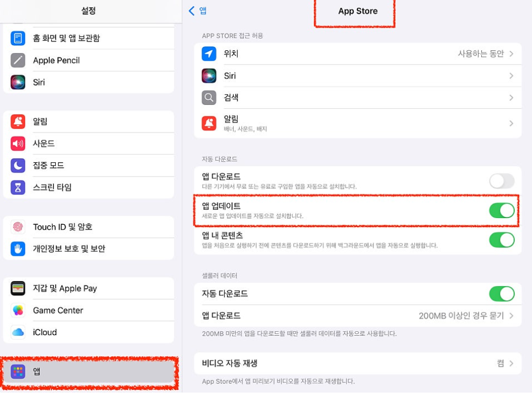Viewport: 532px width, 397px height.
Task: Open the 알림 bell icon in sidebar
Action: coord(18,121)
